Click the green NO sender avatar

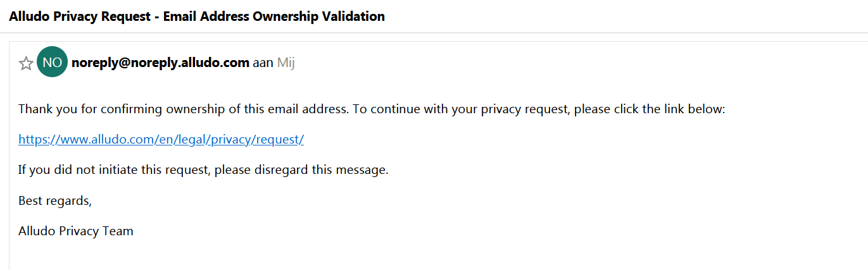coord(52,63)
